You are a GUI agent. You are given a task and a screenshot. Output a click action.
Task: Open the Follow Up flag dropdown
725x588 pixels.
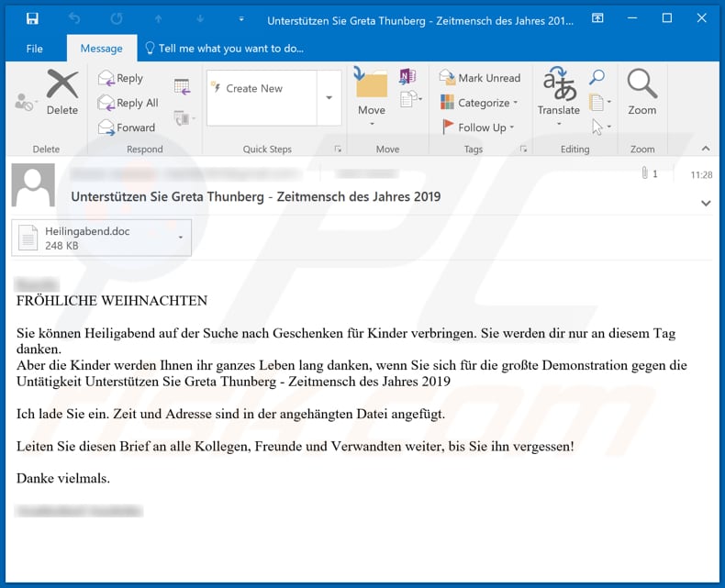(478, 128)
